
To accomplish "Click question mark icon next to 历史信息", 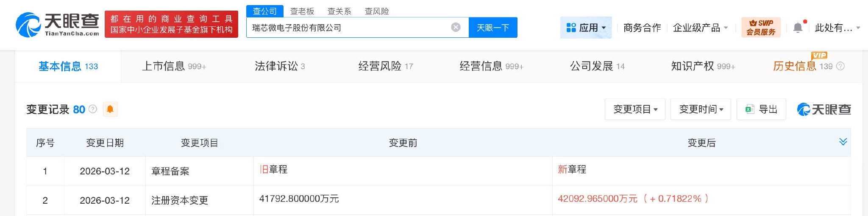I will (x=840, y=66).
